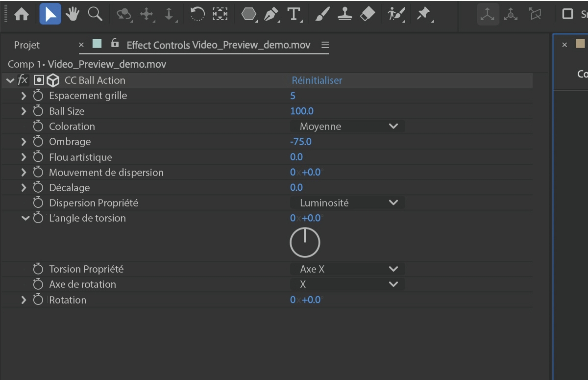Toggle the fx switch on CC Ball Action
Viewport: 588px width, 380px height.
point(23,80)
